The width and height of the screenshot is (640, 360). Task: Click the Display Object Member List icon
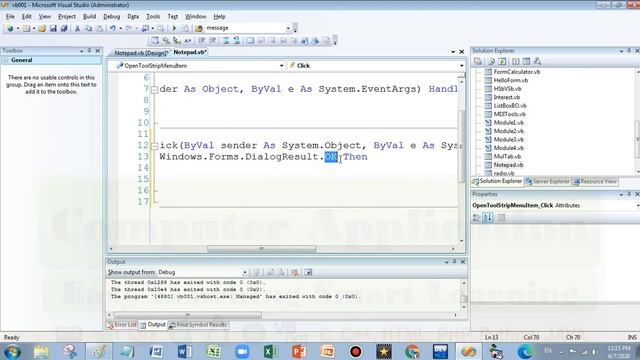[155, 40]
